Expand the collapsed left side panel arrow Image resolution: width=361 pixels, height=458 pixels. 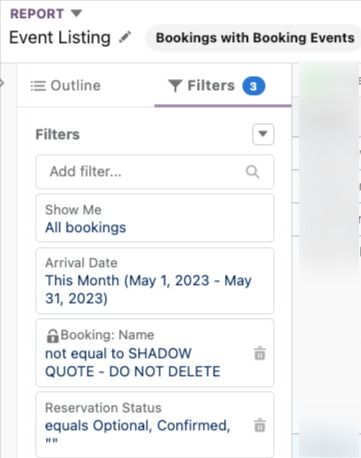2,83
